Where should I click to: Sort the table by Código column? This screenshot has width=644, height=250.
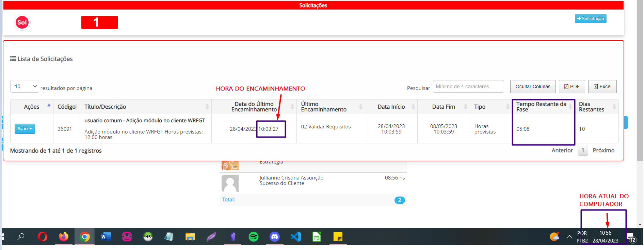coord(66,107)
